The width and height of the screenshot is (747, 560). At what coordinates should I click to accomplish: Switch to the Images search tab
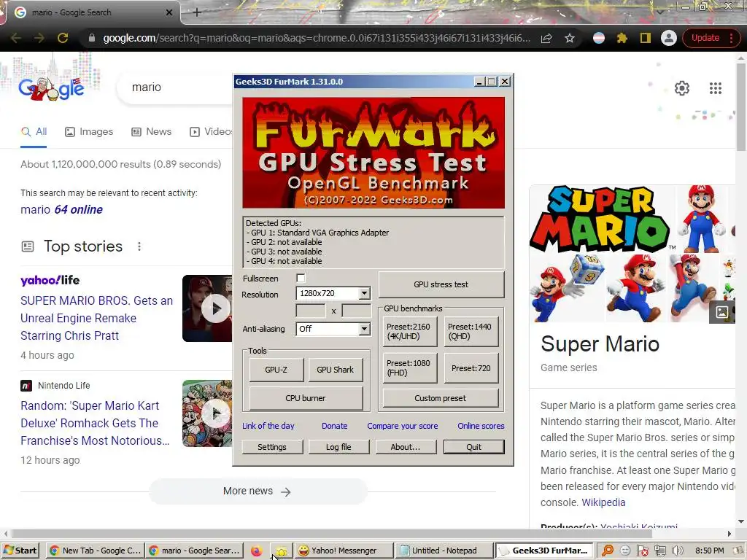pos(89,132)
